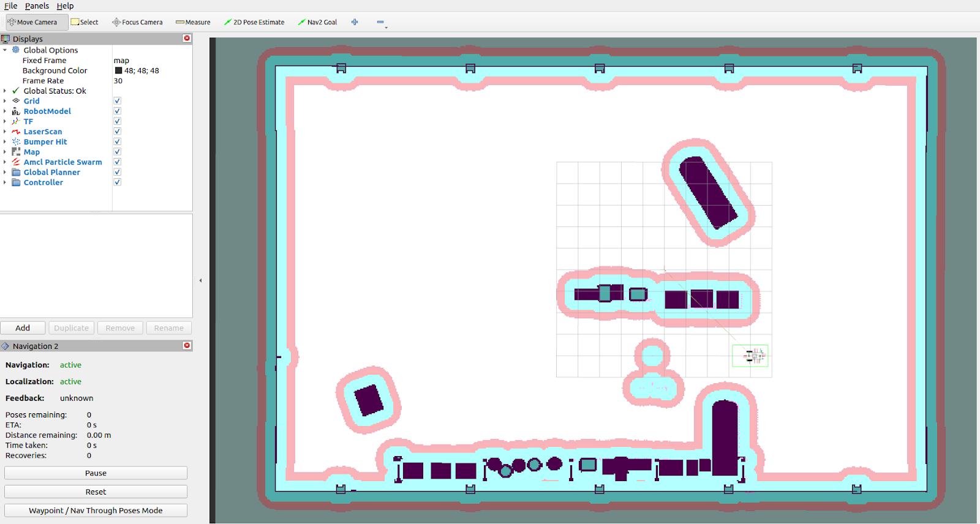Image resolution: width=980 pixels, height=524 pixels.
Task: Close the Displays panel
Action: [187, 39]
